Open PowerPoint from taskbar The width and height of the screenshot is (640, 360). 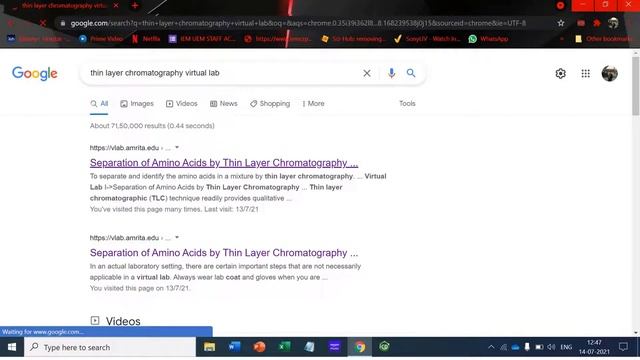tap(259, 347)
